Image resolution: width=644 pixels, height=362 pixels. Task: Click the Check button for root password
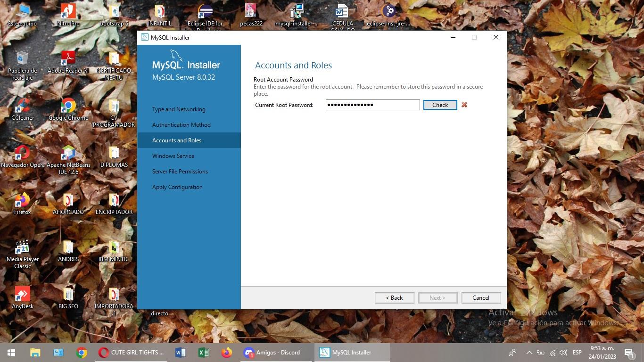coord(440,105)
